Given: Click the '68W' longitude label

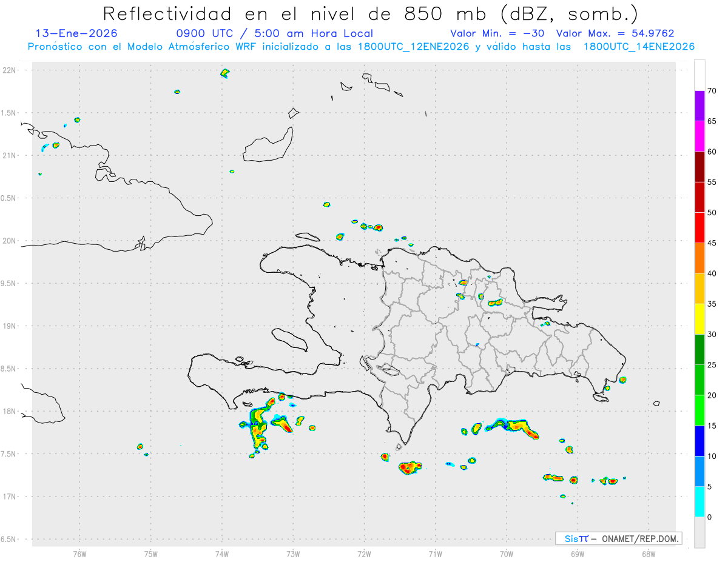Looking at the screenshot, I should pyautogui.click(x=649, y=554).
